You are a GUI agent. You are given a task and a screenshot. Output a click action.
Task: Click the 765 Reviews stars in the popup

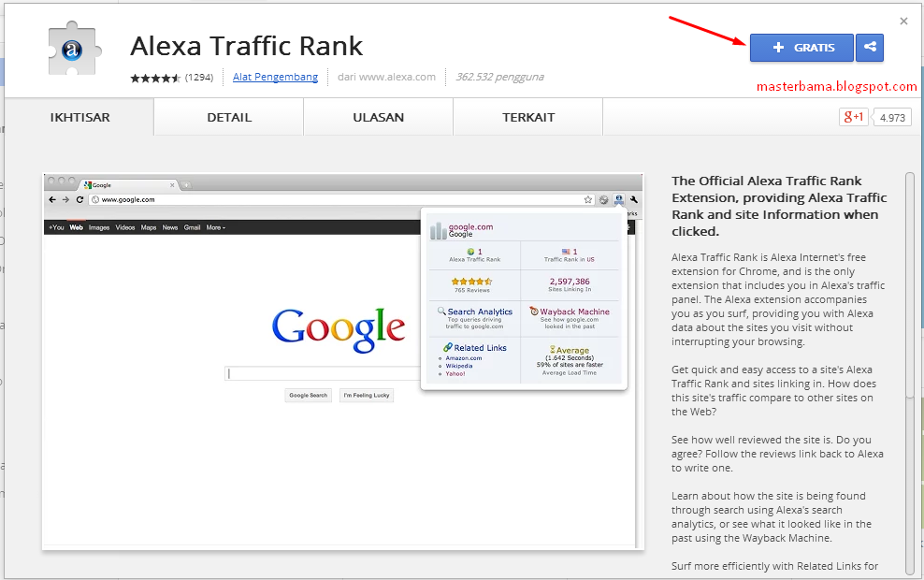472,282
